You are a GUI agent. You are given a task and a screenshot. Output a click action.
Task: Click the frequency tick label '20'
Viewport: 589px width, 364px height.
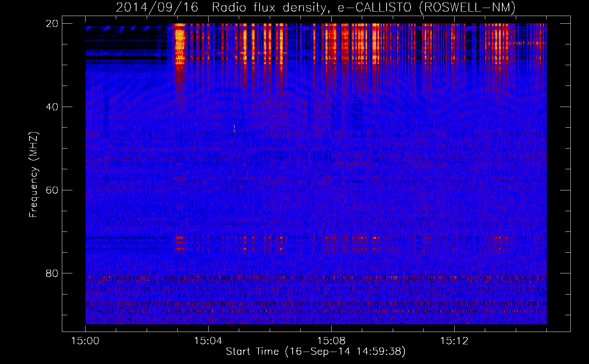pyautogui.click(x=52, y=24)
